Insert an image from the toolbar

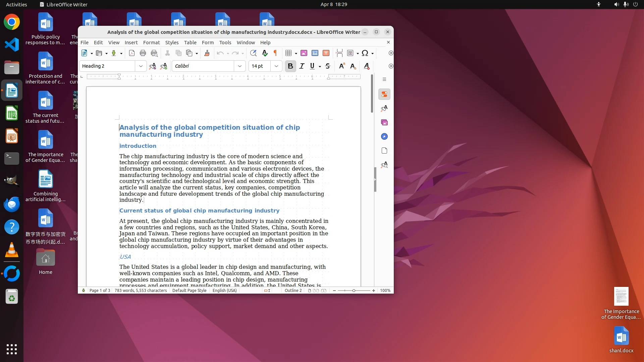click(304, 53)
